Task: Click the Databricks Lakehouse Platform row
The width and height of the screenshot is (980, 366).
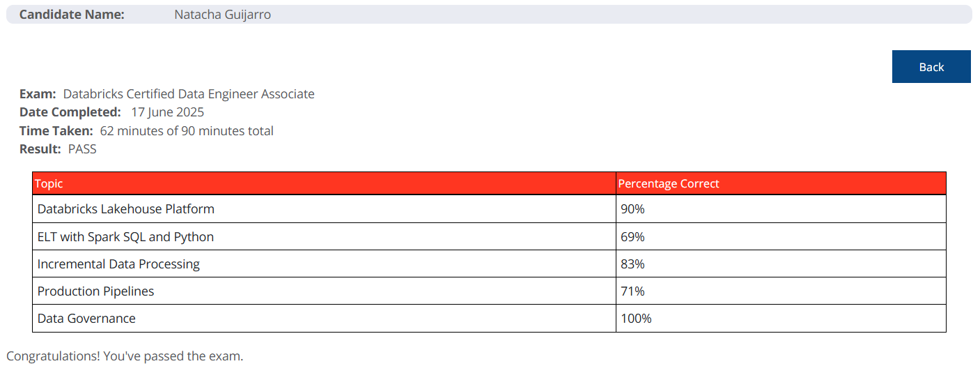Action: click(x=489, y=209)
